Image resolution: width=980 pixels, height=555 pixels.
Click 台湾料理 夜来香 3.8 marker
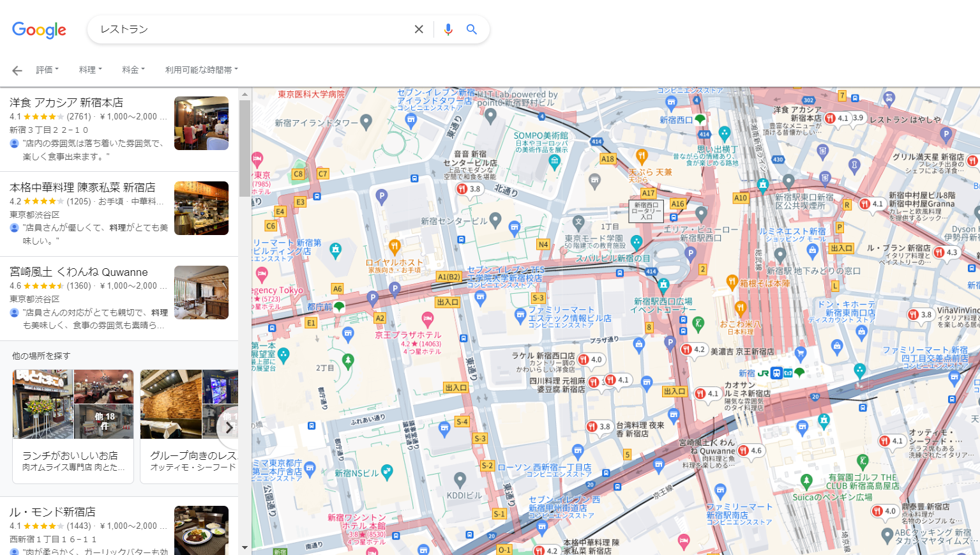(x=599, y=427)
